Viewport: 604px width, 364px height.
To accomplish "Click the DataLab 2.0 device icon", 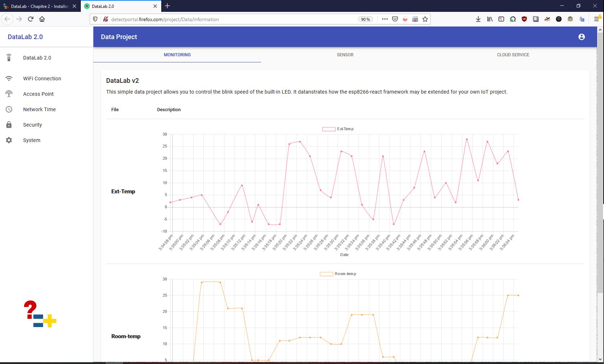I will click(9, 58).
